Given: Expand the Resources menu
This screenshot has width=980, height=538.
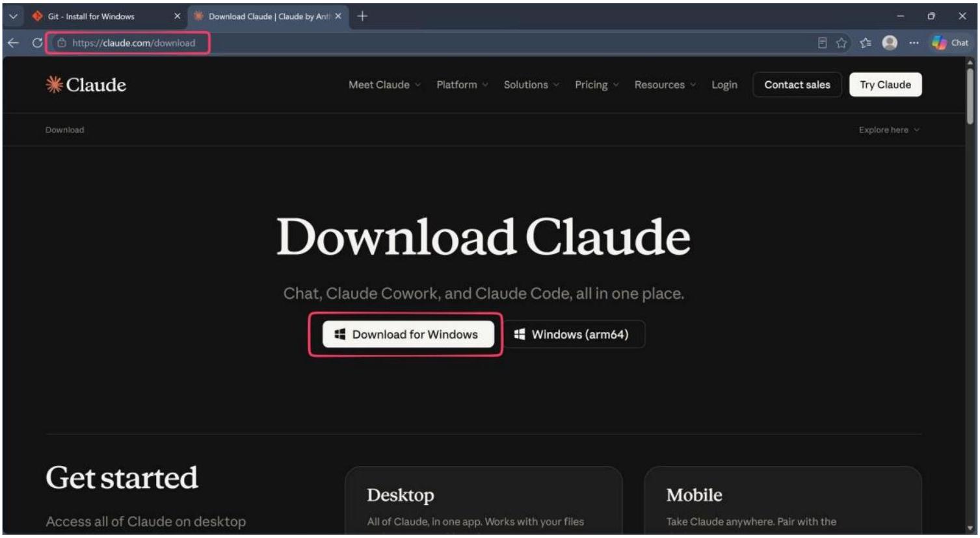Looking at the screenshot, I should (x=665, y=84).
